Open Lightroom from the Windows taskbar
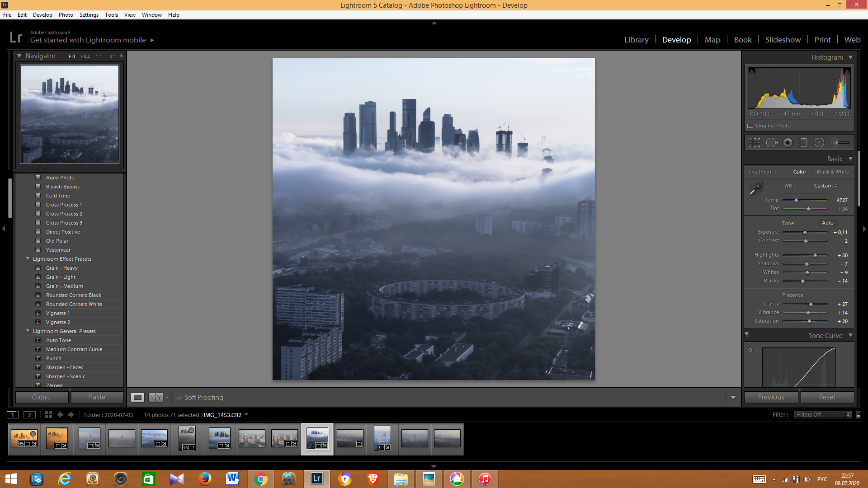 click(x=316, y=479)
